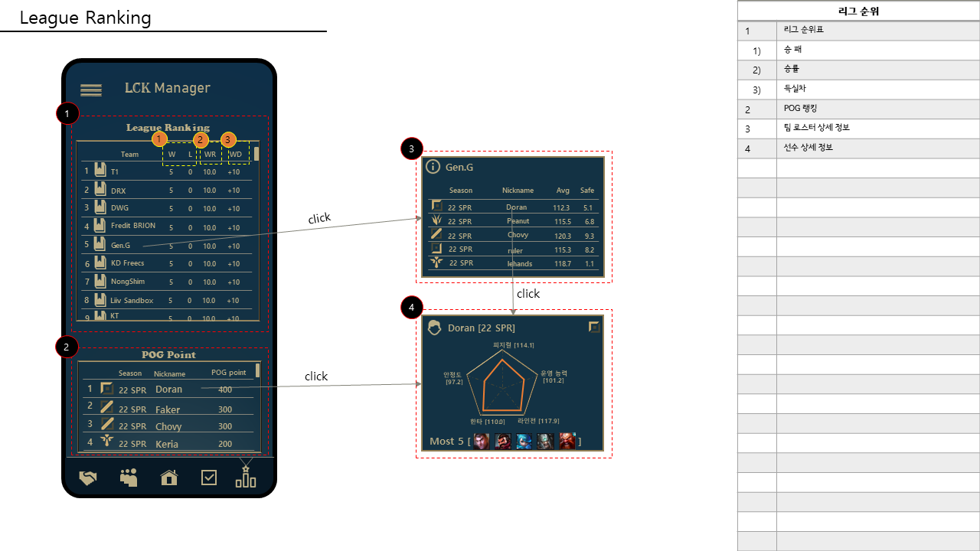Screen dimensions: 980x551
Task: Click the mid lane icon in Gen.G Chovy row
Action: click(x=437, y=234)
